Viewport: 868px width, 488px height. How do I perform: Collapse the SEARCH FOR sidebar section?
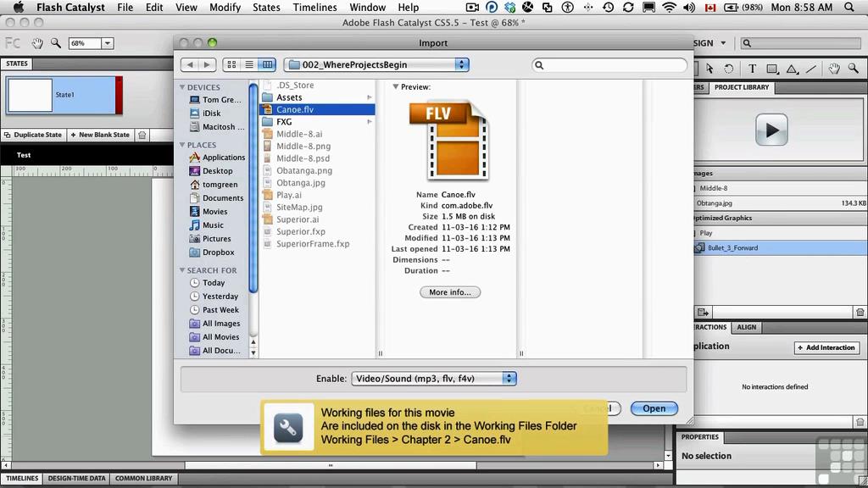point(182,270)
